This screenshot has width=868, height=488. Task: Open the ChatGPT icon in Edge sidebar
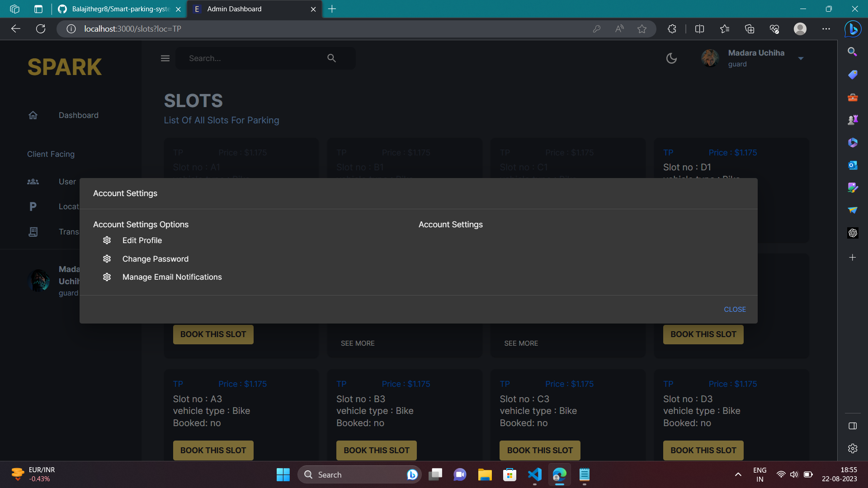[x=853, y=233]
